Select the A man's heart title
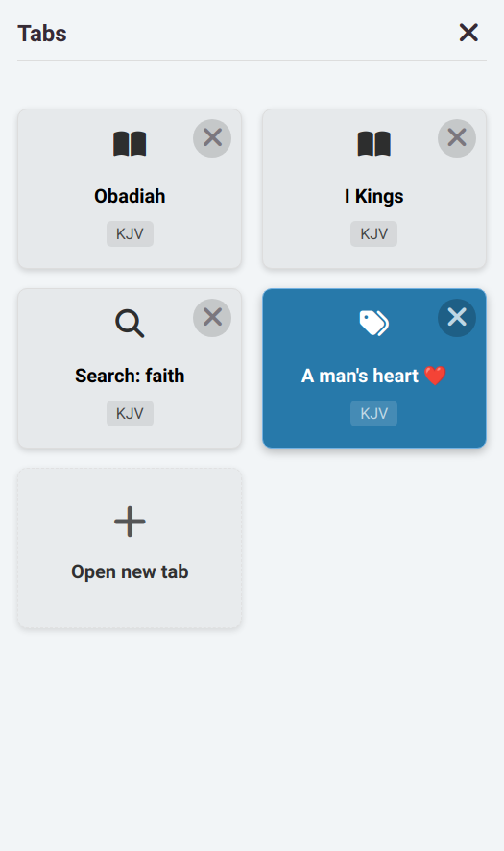This screenshot has height=851, width=504. click(360, 376)
